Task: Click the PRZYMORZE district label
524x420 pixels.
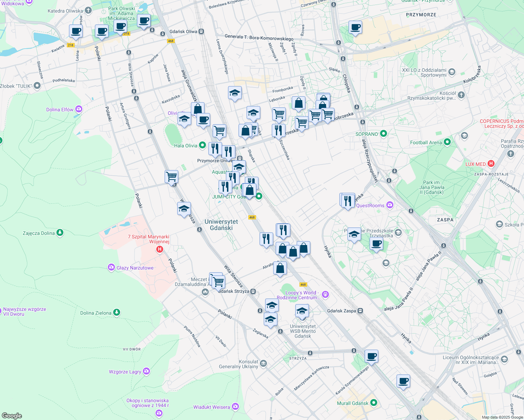Action: pyautogui.click(x=421, y=15)
